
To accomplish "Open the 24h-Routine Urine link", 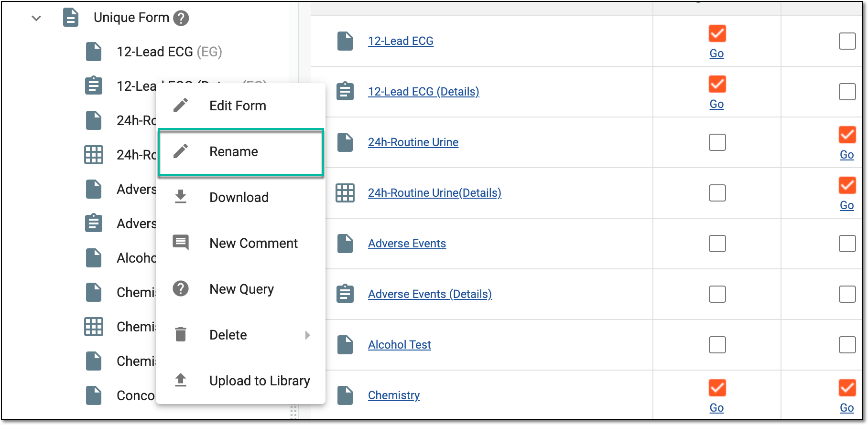I will point(413,142).
